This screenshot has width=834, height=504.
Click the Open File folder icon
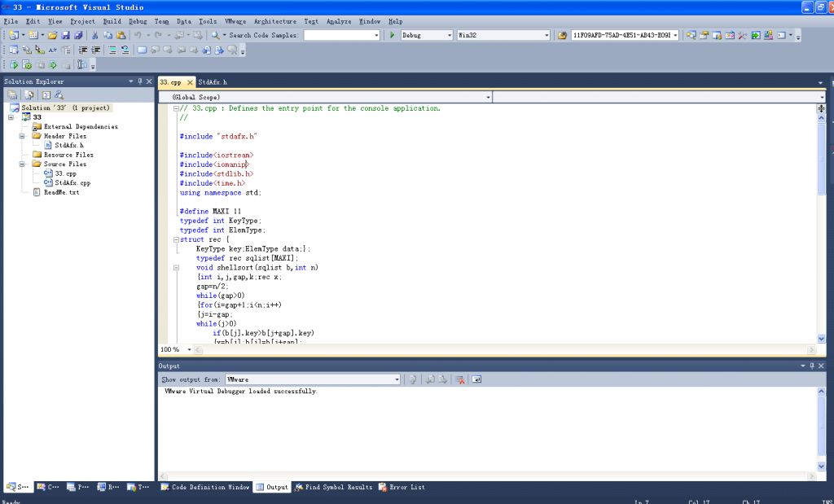[x=52, y=35]
